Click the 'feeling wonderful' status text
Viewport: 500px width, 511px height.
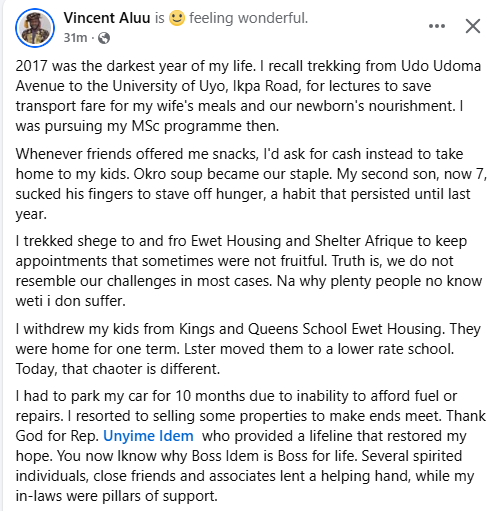(x=248, y=18)
